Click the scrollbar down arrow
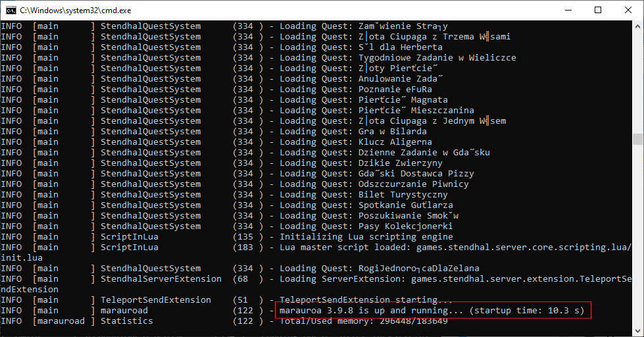This screenshot has width=644, height=337. pos(637,331)
